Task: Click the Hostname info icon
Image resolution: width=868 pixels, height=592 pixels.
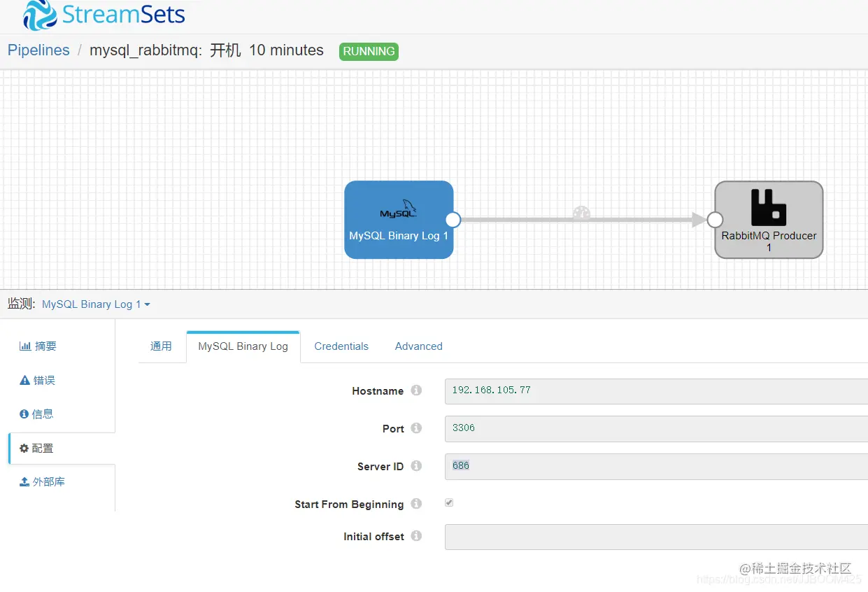Action: (x=416, y=390)
